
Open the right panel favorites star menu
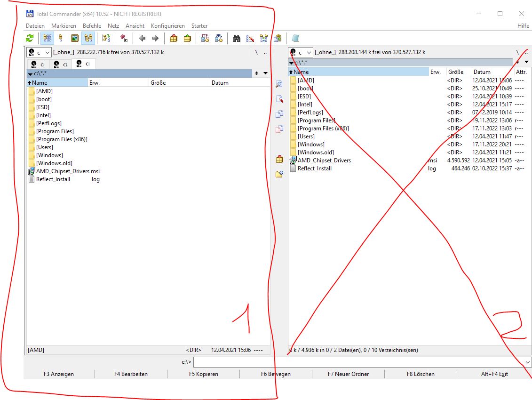pyautogui.click(x=518, y=62)
